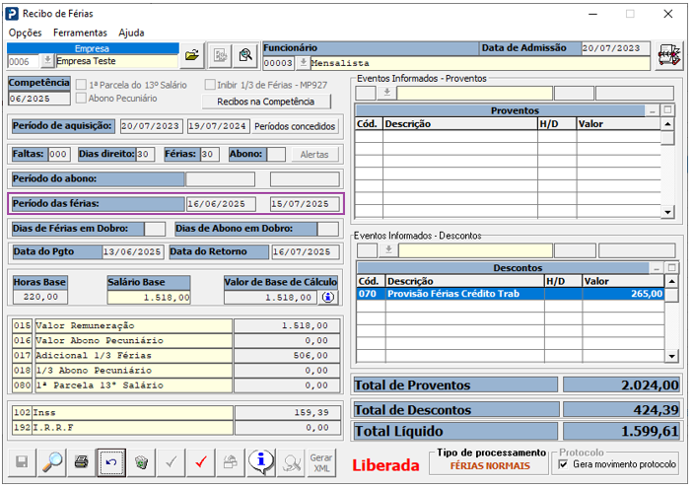Click first Período do abono date field
Screen dimensions: 692x489
[x=221, y=179]
